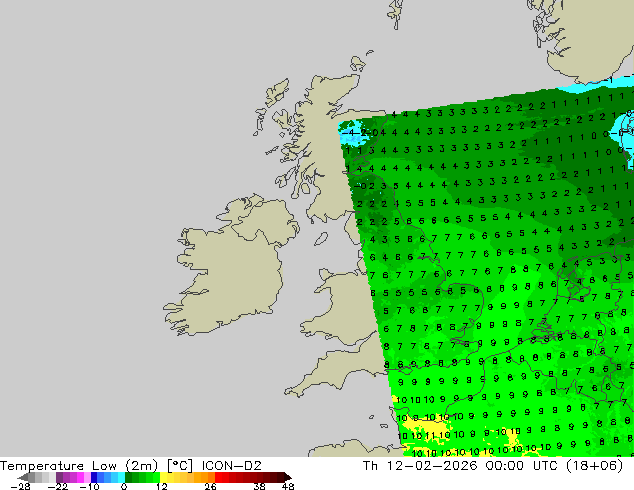
Task: Pick the bright red swatch right of 26
Action: 219,477
